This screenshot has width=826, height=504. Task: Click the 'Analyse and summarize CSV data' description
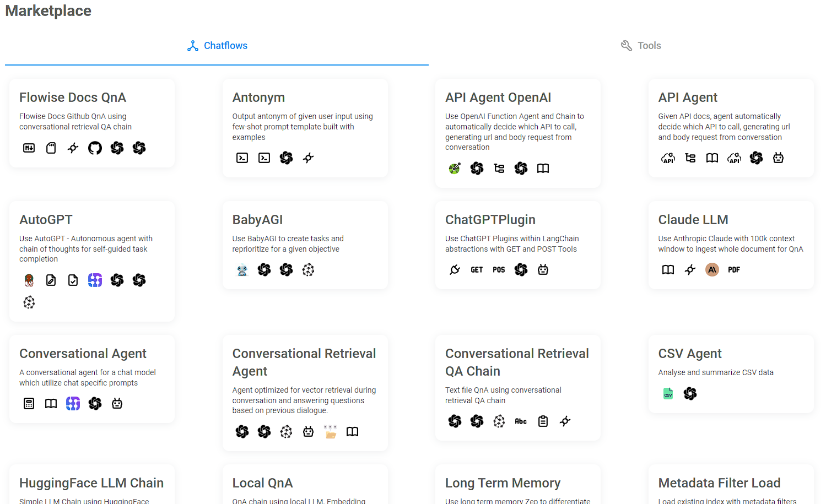(x=716, y=372)
